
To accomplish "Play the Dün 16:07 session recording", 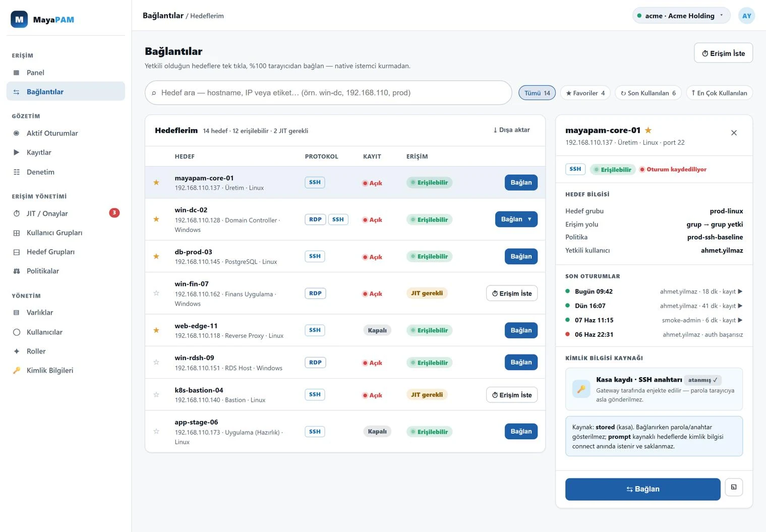I will (x=740, y=306).
